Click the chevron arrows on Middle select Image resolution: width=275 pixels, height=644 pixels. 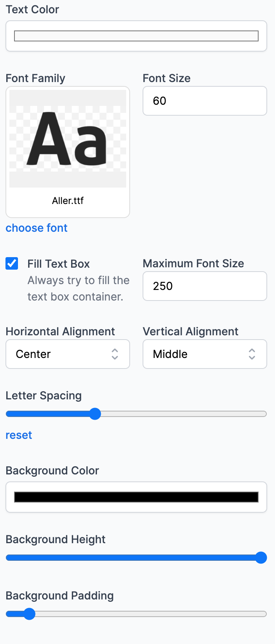point(252,354)
